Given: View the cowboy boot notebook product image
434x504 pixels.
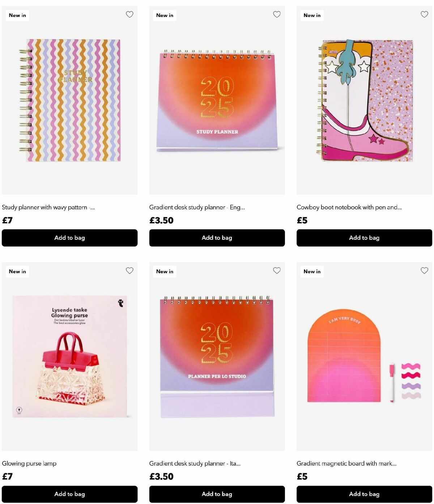Looking at the screenshot, I should coord(364,100).
